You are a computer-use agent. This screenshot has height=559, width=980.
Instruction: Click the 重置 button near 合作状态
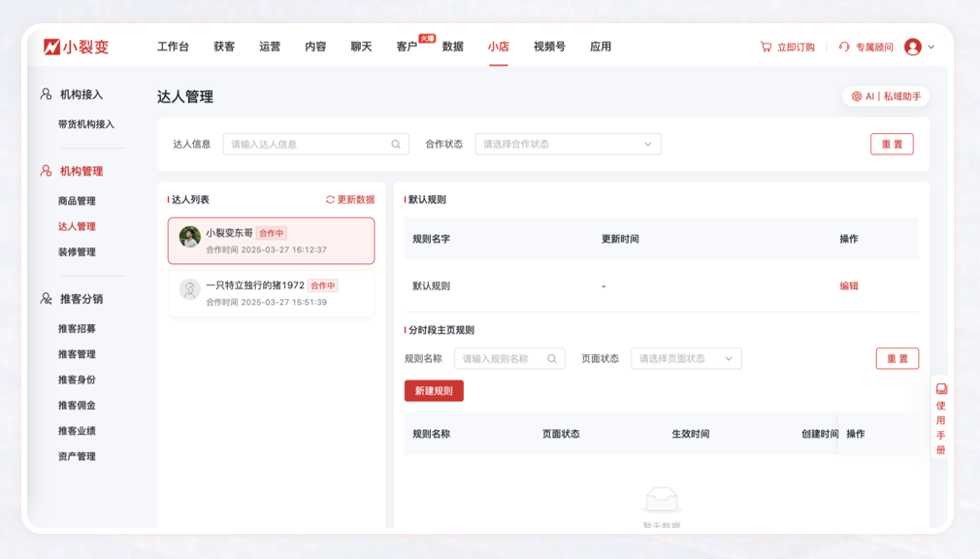[890, 143]
